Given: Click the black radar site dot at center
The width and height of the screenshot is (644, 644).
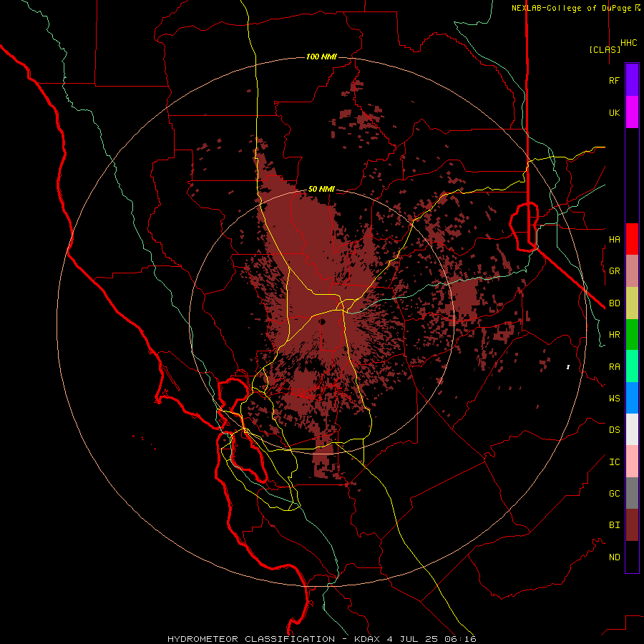Looking at the screenshot, I should pyautogui.click(x=323, y=321).
